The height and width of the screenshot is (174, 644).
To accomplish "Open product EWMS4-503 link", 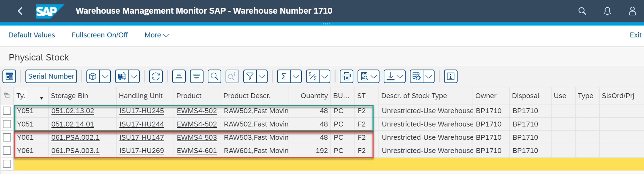I will pyautogui.click(x=197, y=137).
